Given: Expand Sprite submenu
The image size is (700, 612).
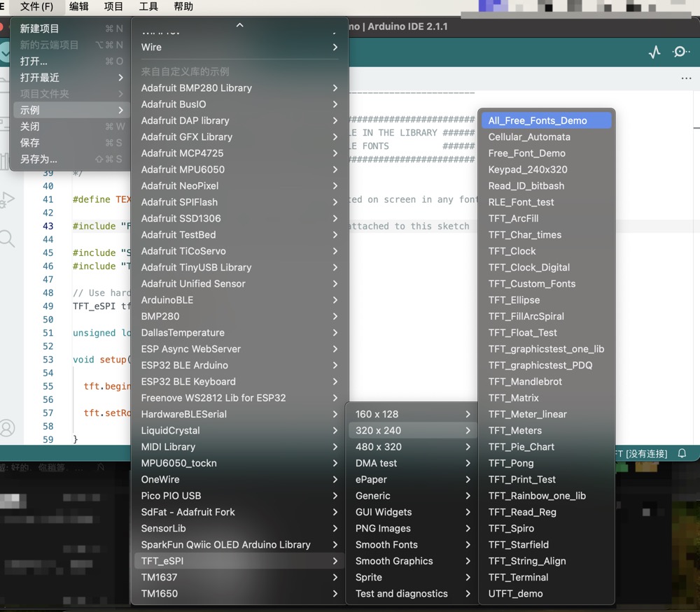Looking at the screenshot, I should (412, 577).
